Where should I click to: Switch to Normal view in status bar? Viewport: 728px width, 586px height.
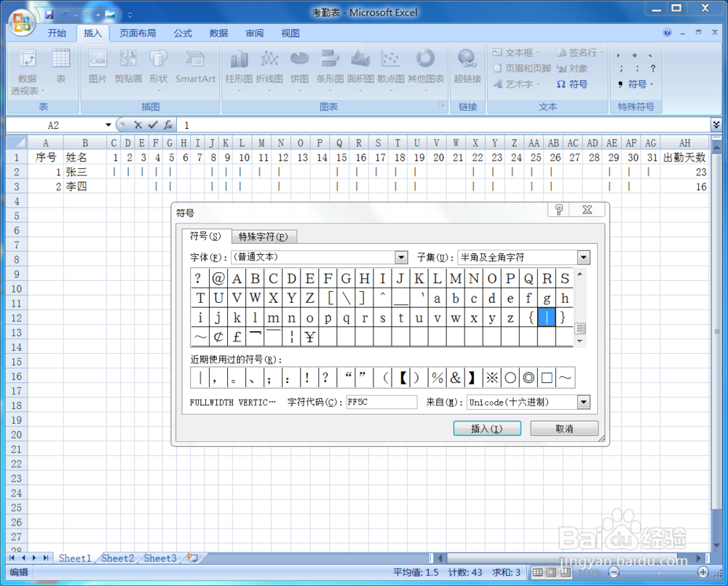coord(537,572)
